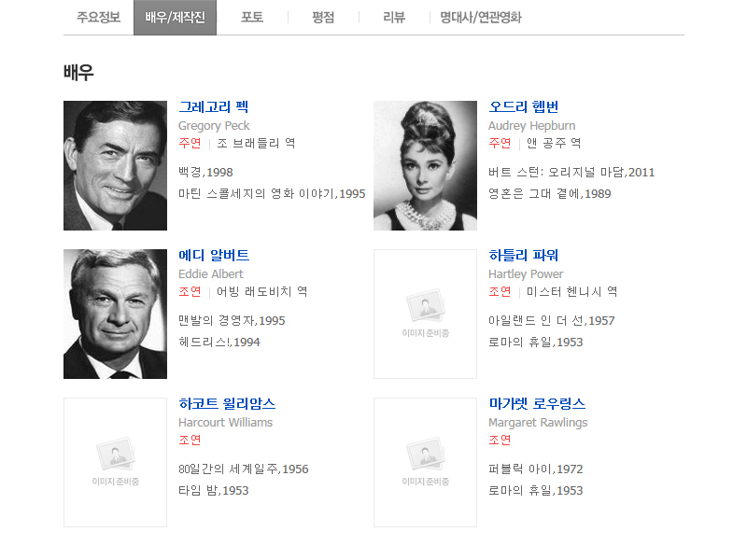Click Gregory Peck's portrait photo
This screenshot has height=560, width=747.
tap(115, 166)
